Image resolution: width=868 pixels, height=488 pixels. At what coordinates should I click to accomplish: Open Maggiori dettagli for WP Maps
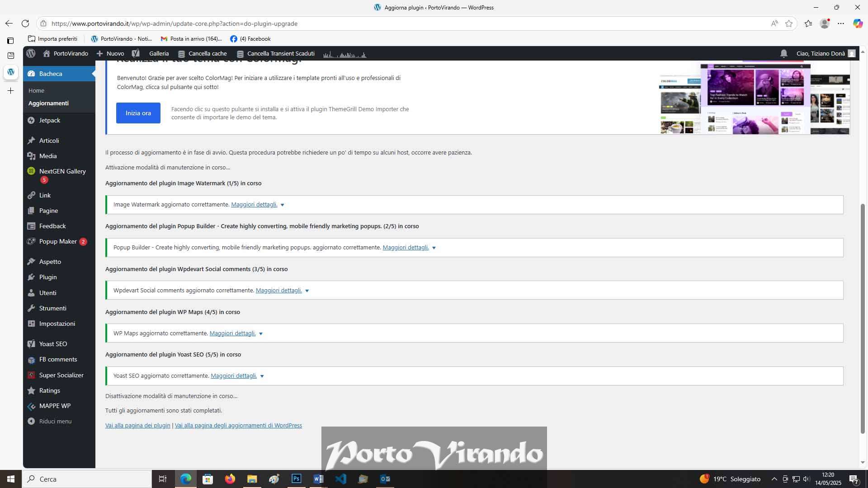[x=233, y=333]
